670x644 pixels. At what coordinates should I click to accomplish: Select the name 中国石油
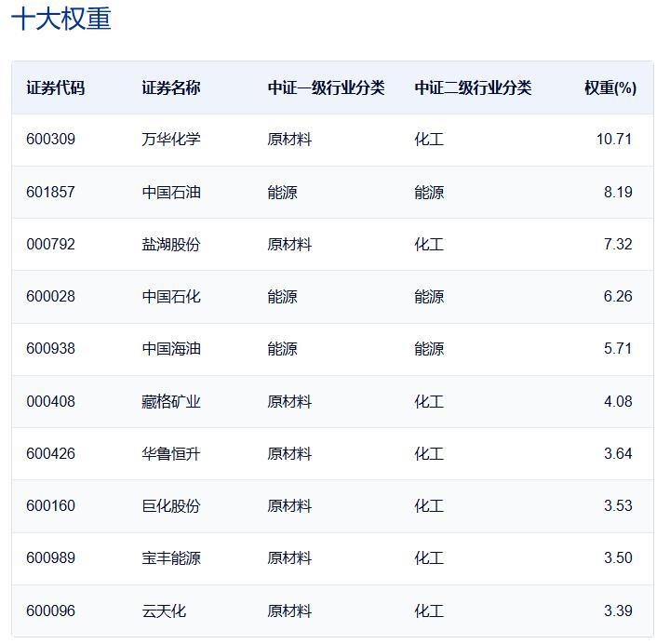[x=171, y=192]
